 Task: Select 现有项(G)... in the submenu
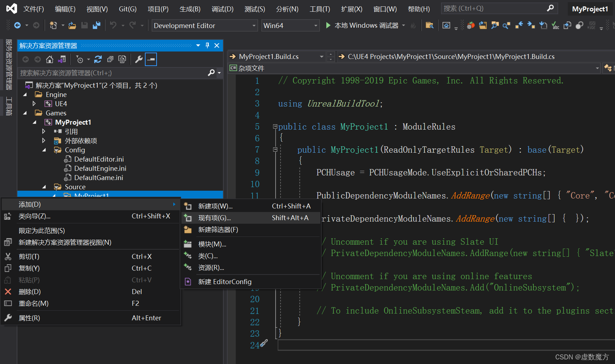coord(251,218)
